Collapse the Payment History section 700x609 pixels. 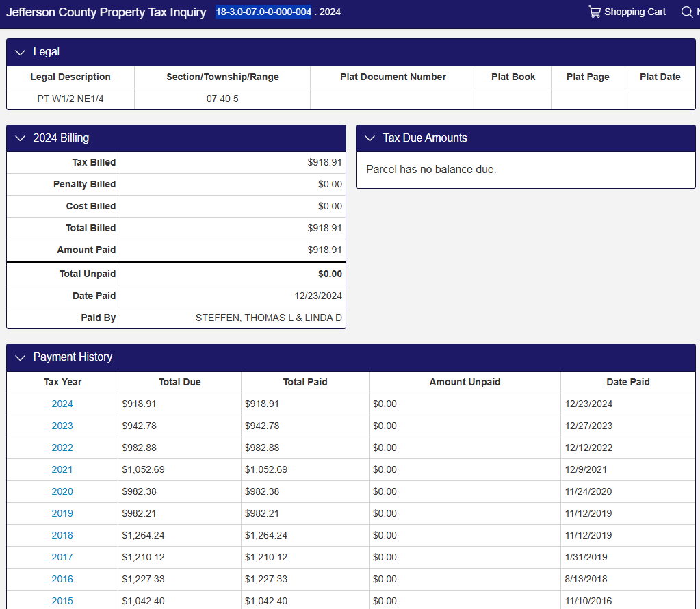point(20,357)
